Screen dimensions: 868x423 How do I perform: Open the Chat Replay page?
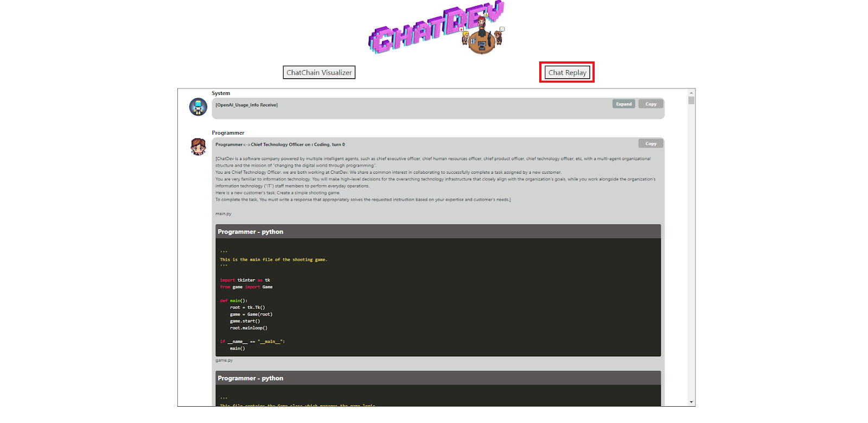click(567, 72)
